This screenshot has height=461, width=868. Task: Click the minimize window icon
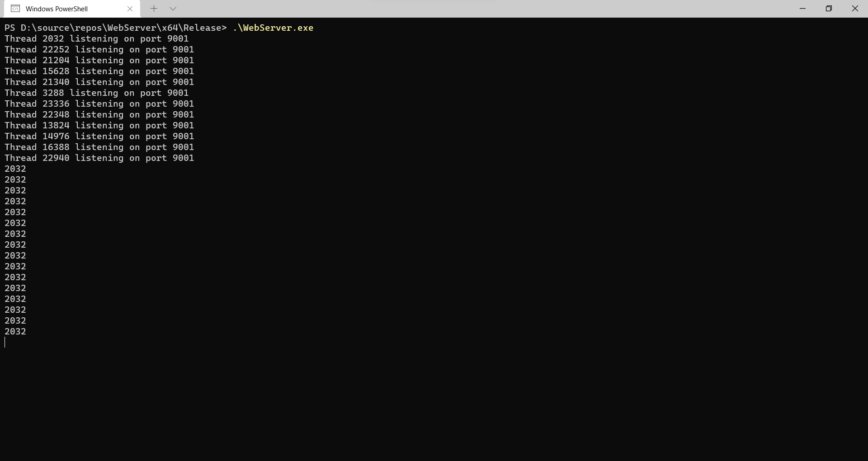point(803,8)
